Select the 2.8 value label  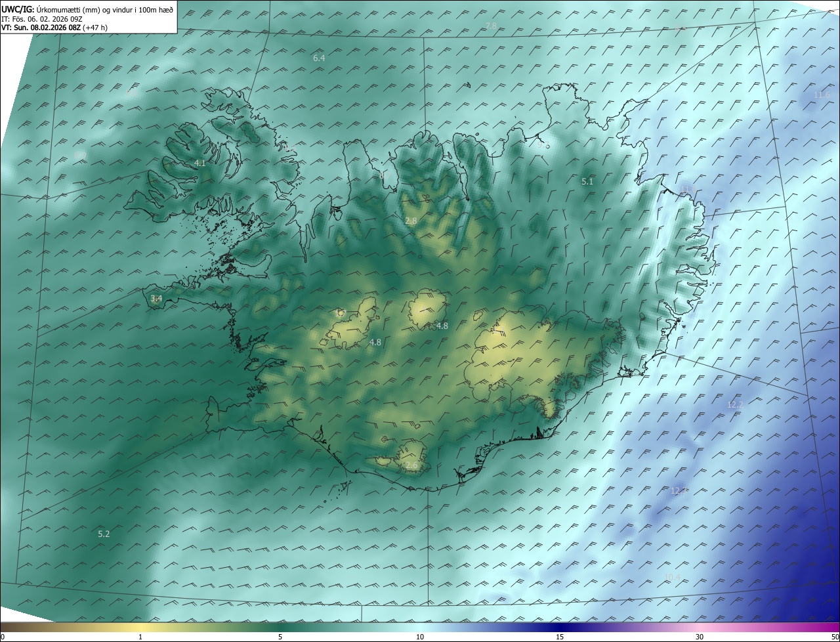[411, 221]
